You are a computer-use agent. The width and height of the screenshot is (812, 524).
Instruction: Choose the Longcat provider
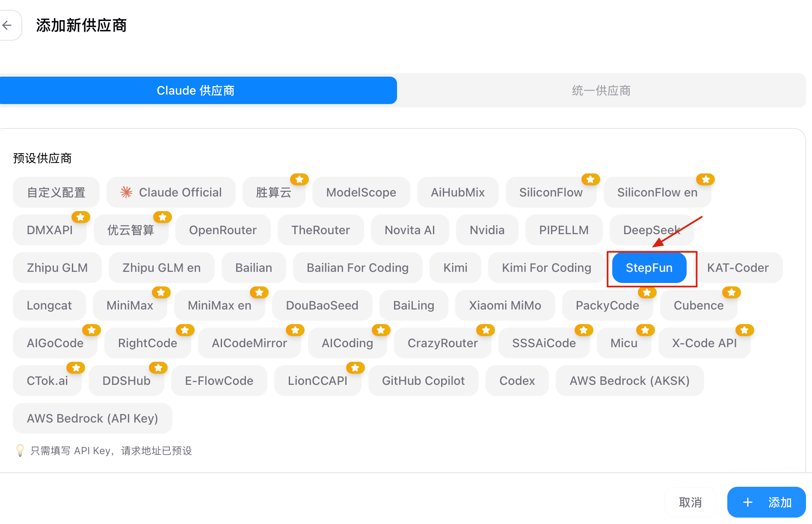[49, 305]
